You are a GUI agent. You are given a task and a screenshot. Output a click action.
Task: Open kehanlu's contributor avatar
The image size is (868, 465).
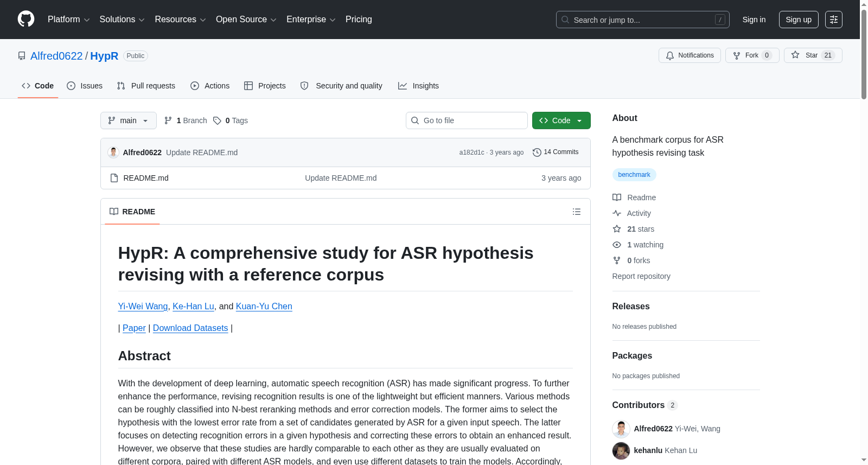[621, 450]
